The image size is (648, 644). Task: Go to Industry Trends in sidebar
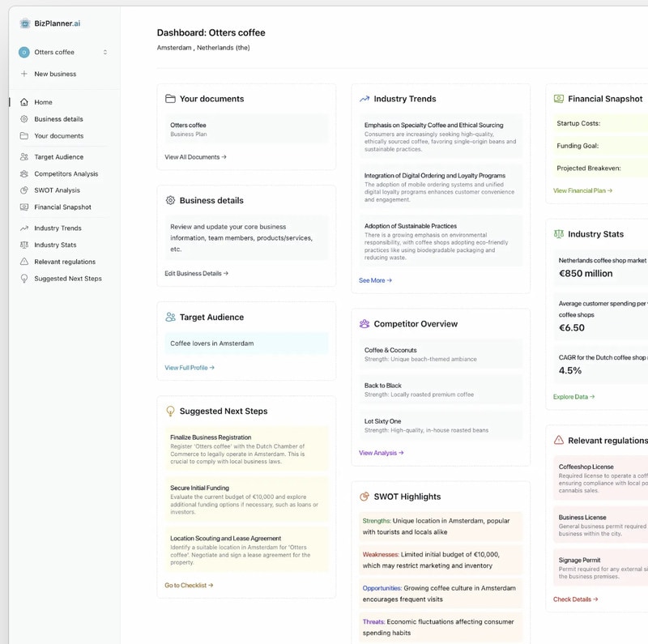click(x=58, y=228)
